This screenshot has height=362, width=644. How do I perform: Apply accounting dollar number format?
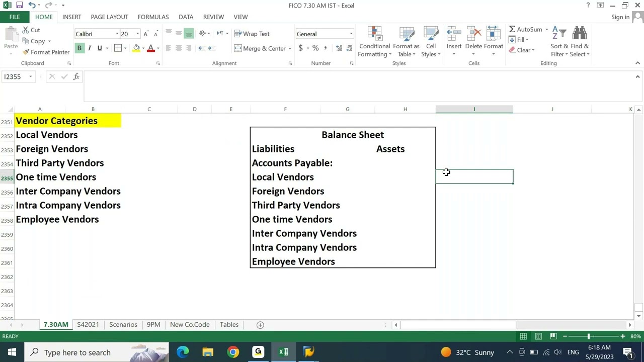point(301,48)
